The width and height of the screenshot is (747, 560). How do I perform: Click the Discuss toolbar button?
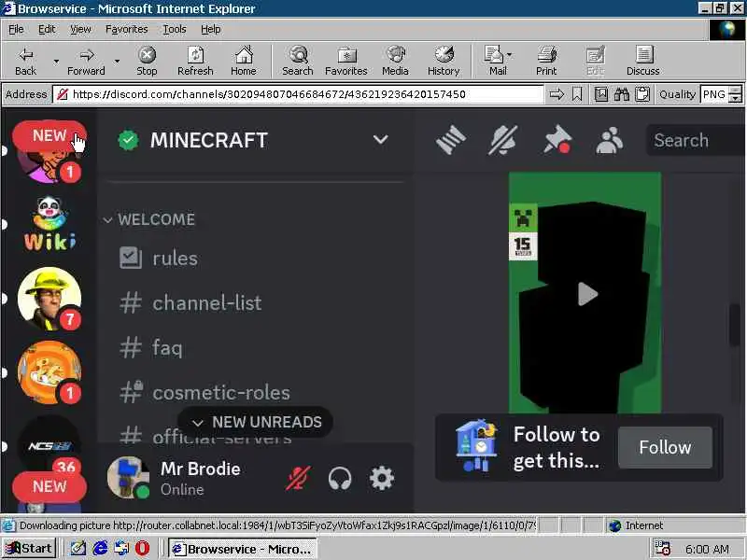[643, 61]
